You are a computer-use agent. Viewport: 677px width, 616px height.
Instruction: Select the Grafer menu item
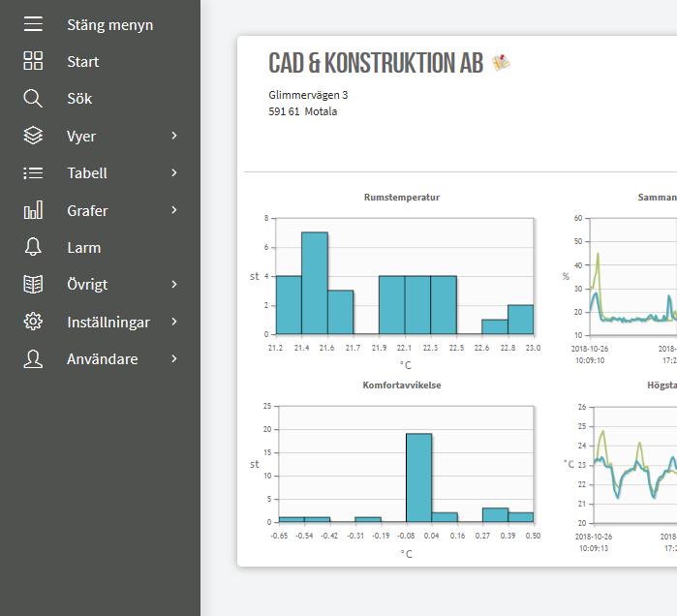(x=87, y=210)
